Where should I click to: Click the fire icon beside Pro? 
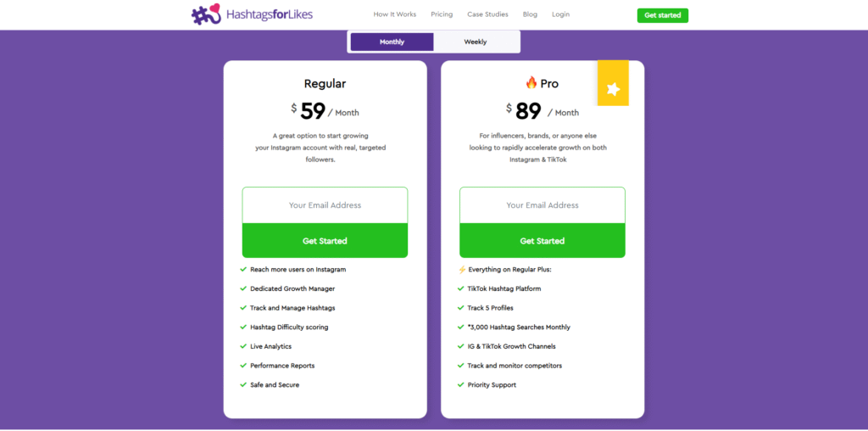(531, 83)
